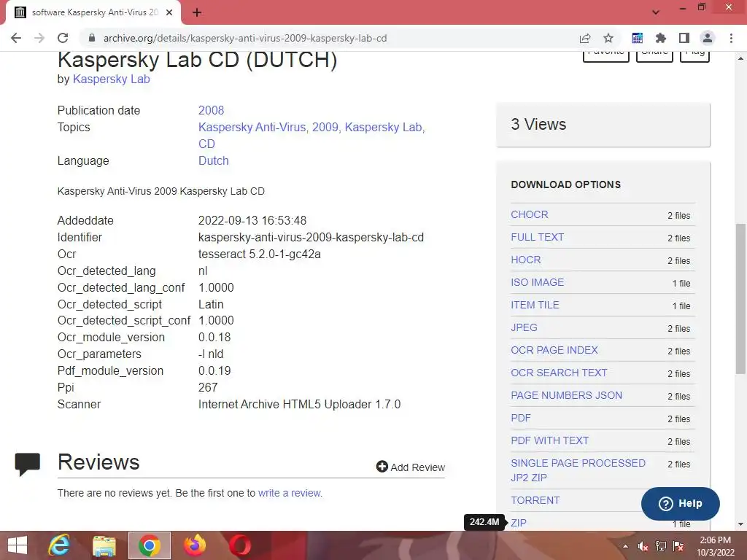The width and height of the screenshot is (747, 560).
Task: Launch Firefox from the taskbar
Action: click(195, 545)
